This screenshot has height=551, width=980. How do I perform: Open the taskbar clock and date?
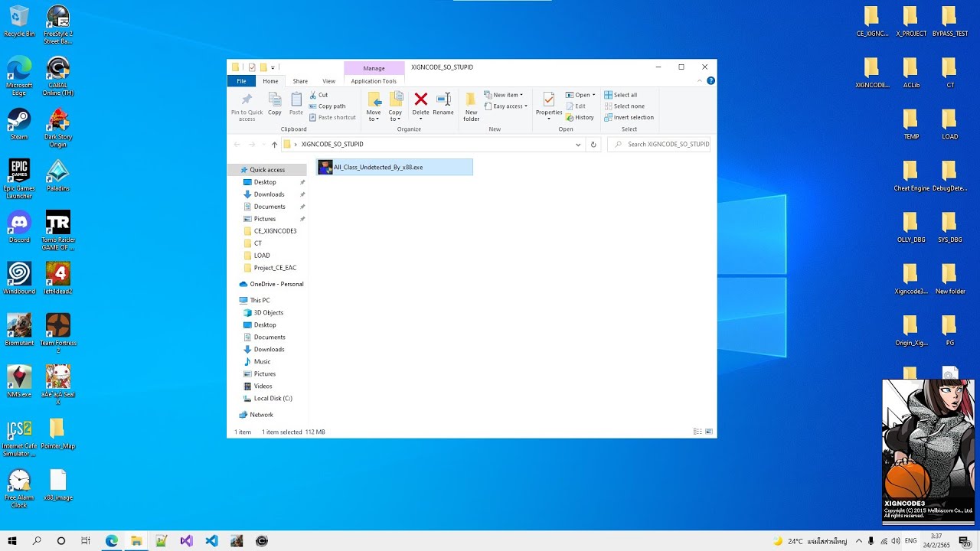click(x=936, y=541)
